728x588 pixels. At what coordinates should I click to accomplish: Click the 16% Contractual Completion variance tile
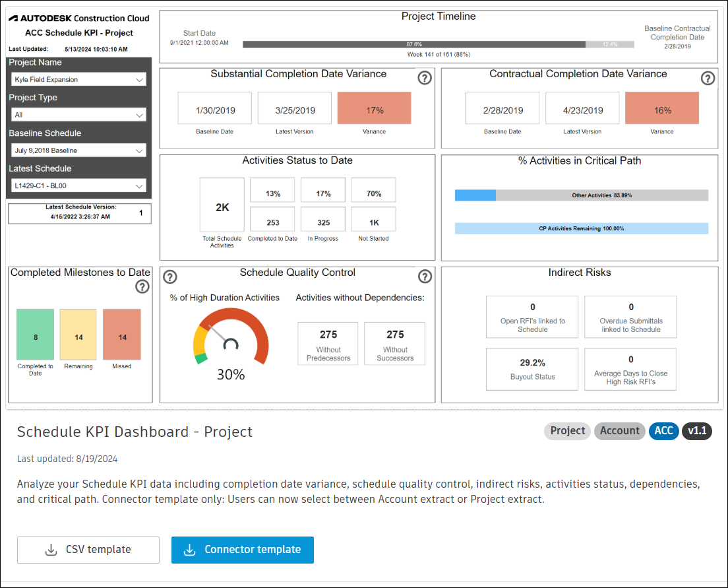[662, 108]
